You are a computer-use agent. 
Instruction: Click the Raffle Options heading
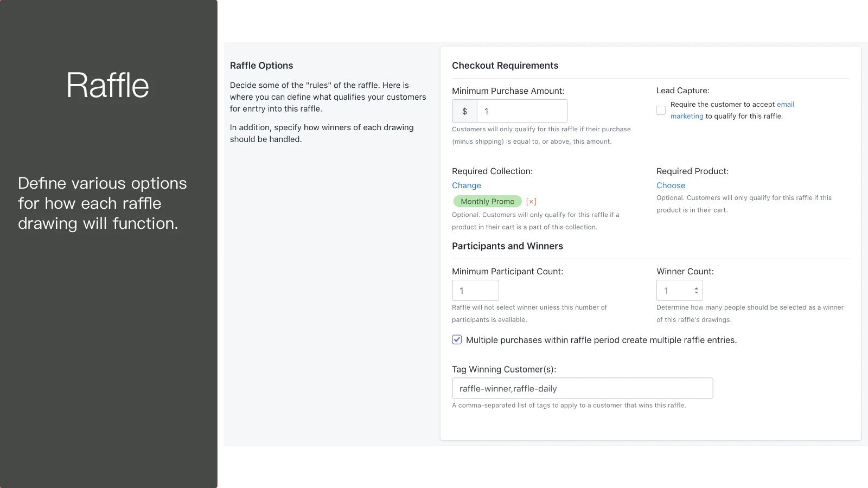point(261,66)
